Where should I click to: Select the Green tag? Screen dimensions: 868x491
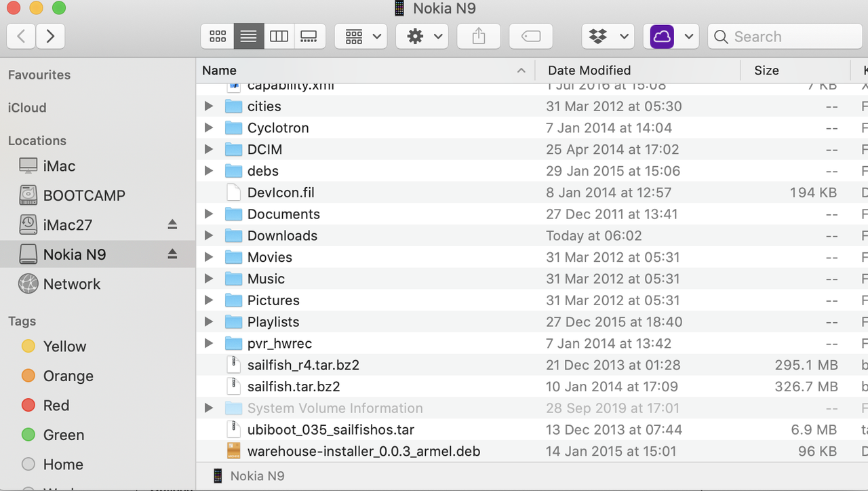click(x=53, y=435)
